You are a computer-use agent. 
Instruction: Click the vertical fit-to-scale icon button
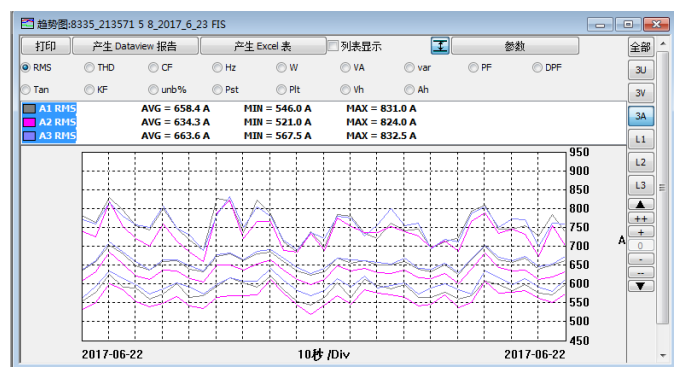pyautogui.click(x=440, y=46)
